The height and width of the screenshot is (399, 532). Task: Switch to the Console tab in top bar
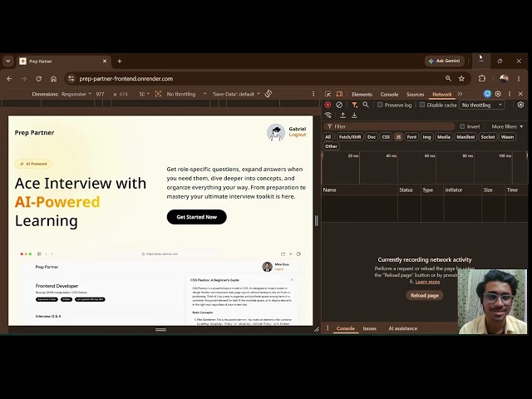[x=389, y=94]
